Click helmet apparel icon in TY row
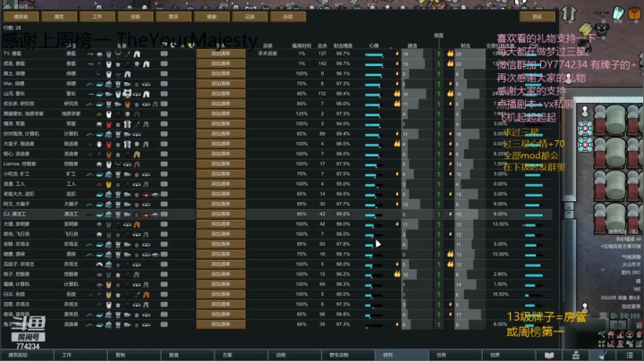The image size is (644, 361). click(99, 54)
